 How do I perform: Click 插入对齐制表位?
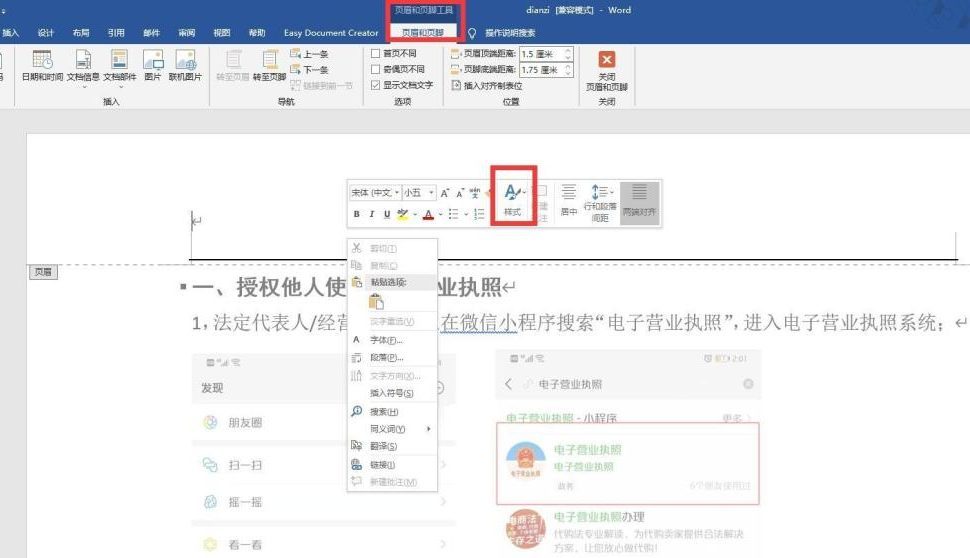(487, 85)
